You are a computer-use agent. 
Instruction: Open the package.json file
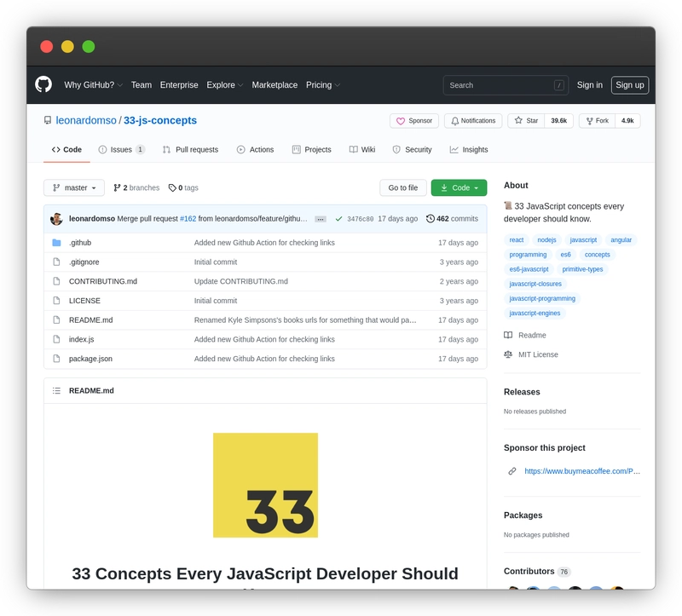click(90, 359)
